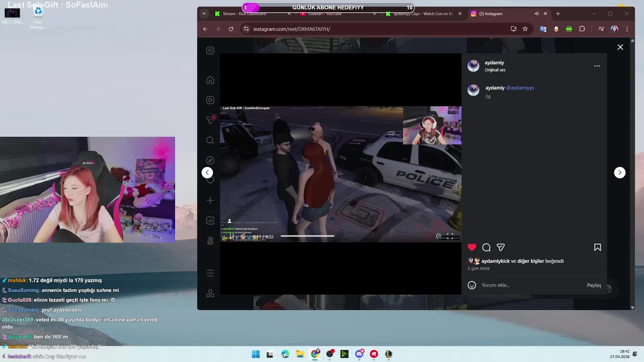Open aydamiykick liker profile link
Viewport: 644px width, 362px height.
click(x=496, y=261)
